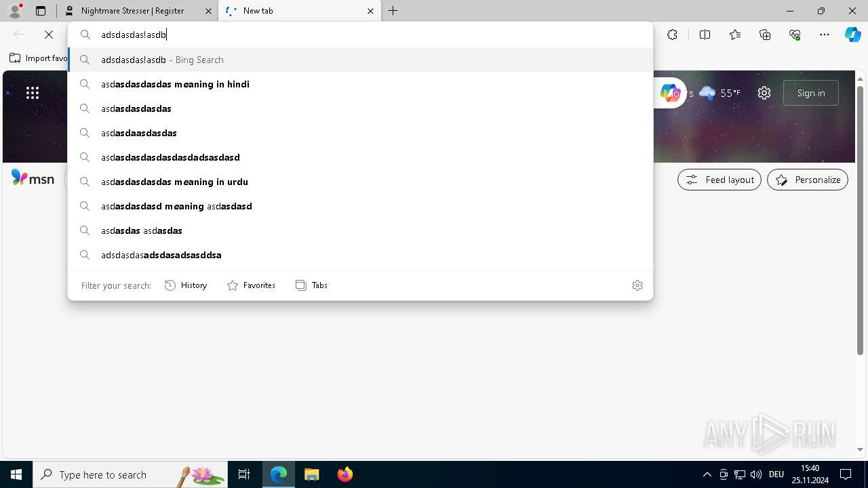Click the msn logo
This screenshot has height=488, width=868.
[33, 178]
